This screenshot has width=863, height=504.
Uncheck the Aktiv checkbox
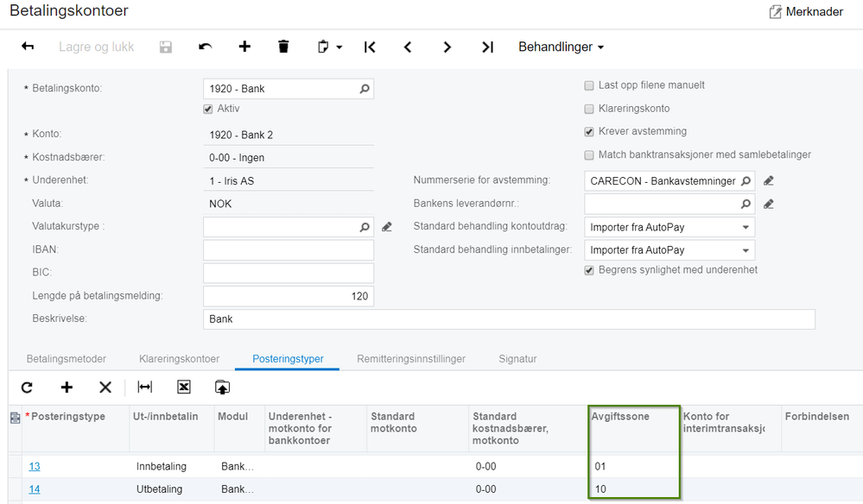[208, 109]
